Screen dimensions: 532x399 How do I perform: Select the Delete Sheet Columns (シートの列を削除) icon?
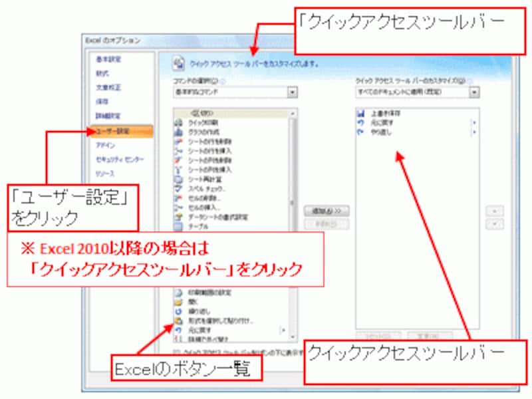(178, 160)
